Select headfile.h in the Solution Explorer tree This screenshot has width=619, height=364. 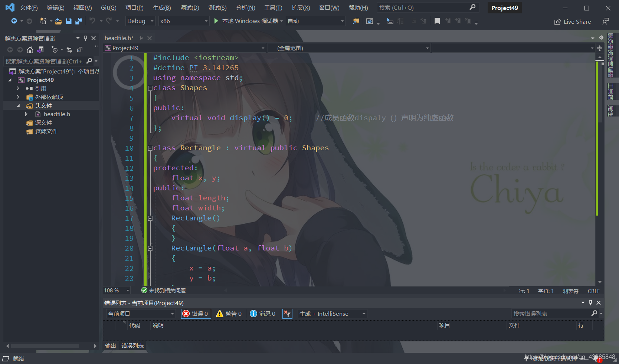[x=57, y=114]
